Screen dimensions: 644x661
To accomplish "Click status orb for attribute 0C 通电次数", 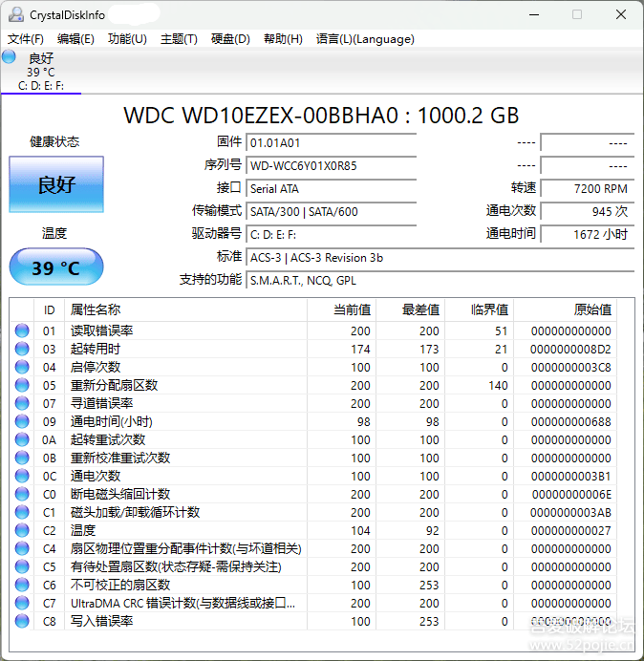I will [22, 476].
